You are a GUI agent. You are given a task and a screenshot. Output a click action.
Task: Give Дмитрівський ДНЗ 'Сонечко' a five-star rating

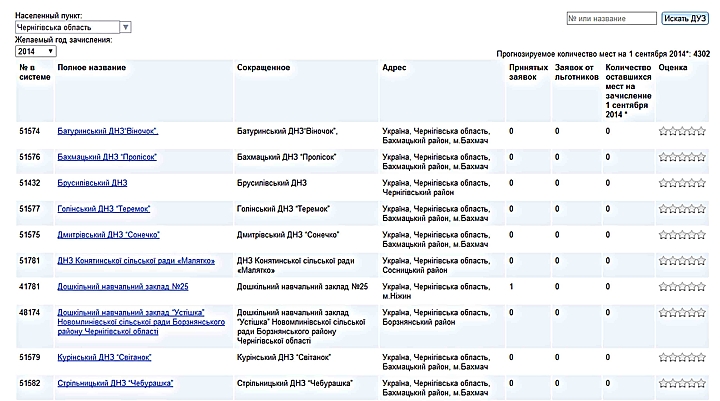coord(701,235)
